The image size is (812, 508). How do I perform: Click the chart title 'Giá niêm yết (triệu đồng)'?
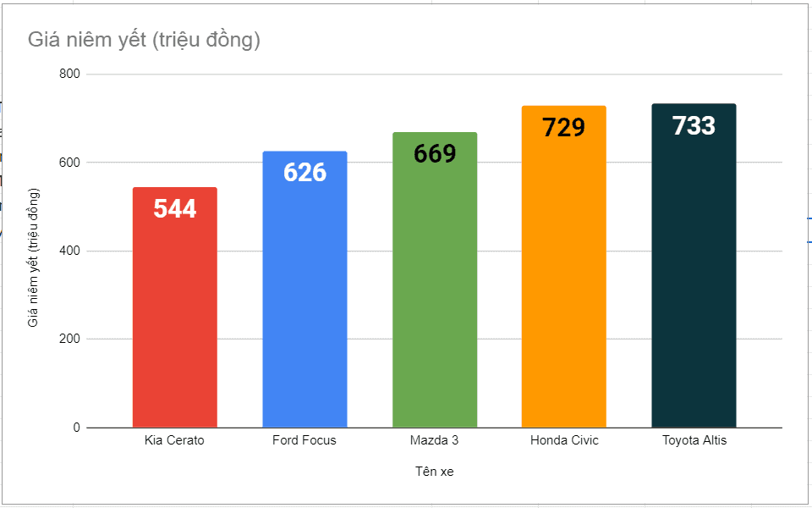[x=144, y=40]
